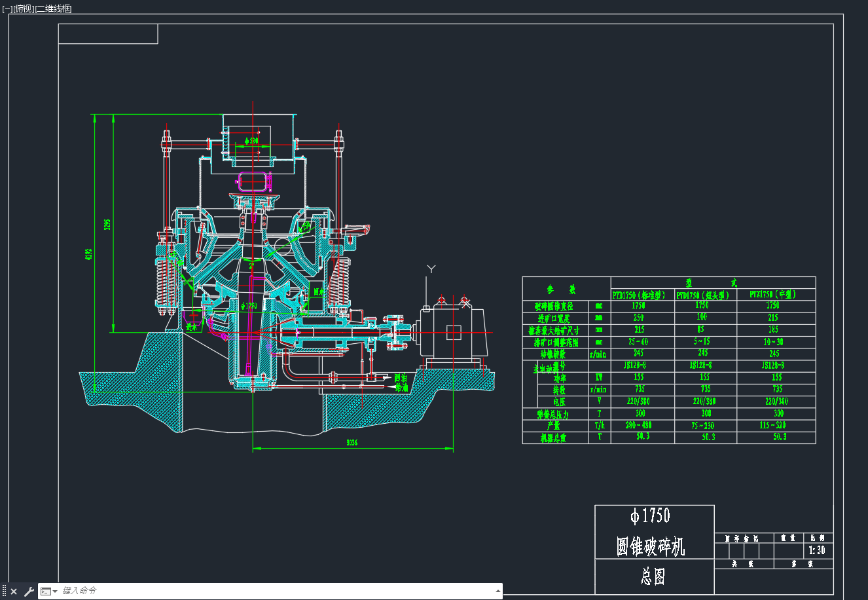The image size is (868, 600).
Task: Open command line customize wrench
Action: [29, 591]
